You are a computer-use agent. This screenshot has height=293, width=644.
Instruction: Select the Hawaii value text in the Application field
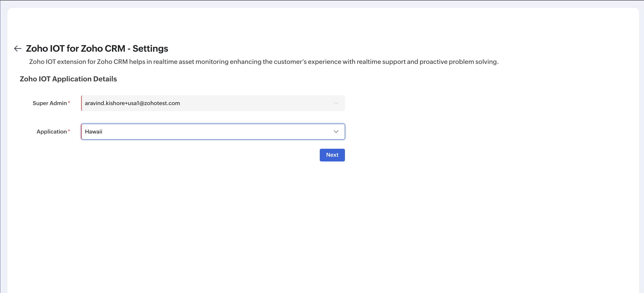(x=94, y=132)
